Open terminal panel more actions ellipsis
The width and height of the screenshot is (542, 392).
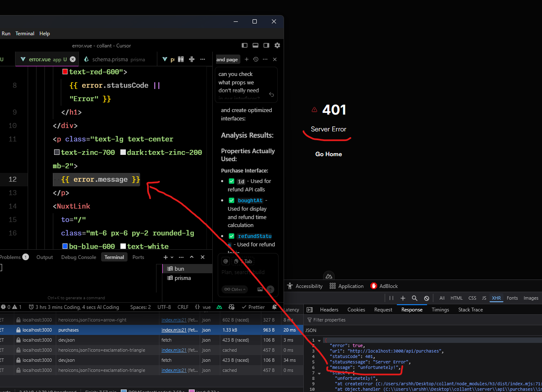pyautogui.click(x=181, y=257)
